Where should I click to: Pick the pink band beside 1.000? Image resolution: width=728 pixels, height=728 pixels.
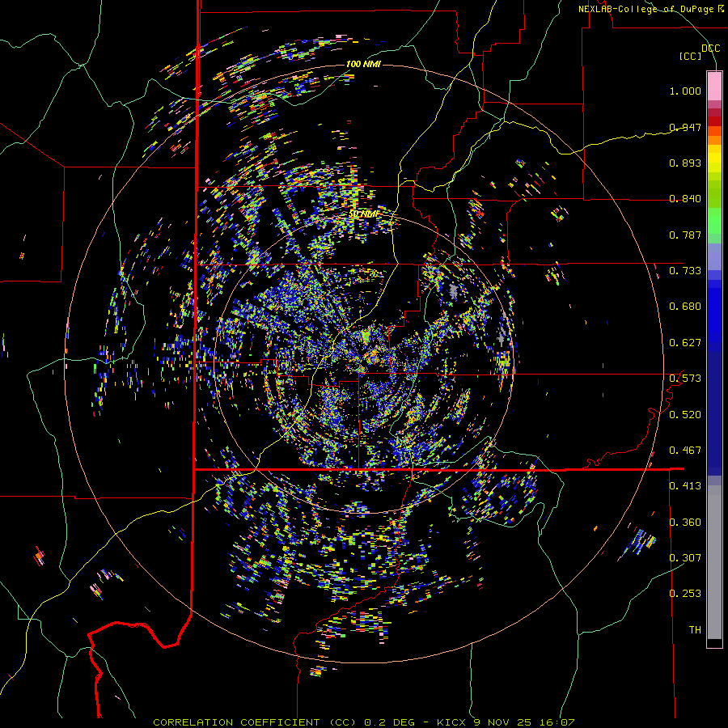[714, 87]
